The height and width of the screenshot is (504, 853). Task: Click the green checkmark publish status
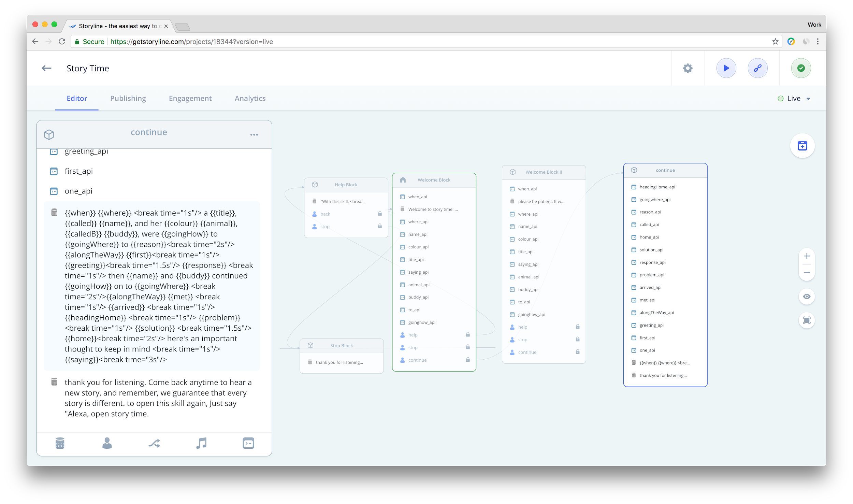(801, 68)
